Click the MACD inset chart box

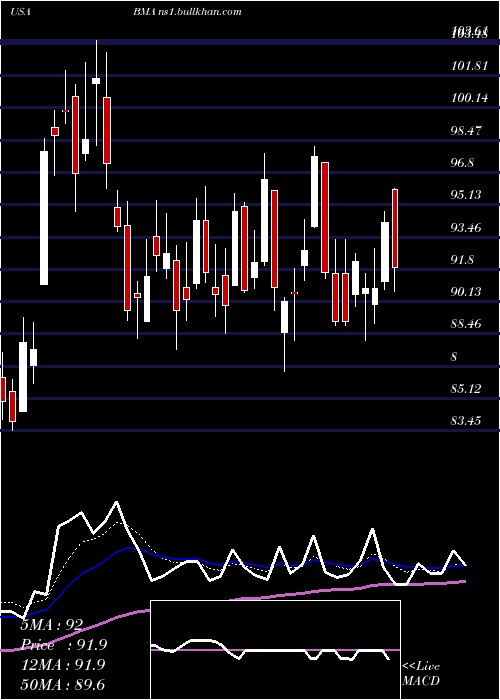point(275,650)
